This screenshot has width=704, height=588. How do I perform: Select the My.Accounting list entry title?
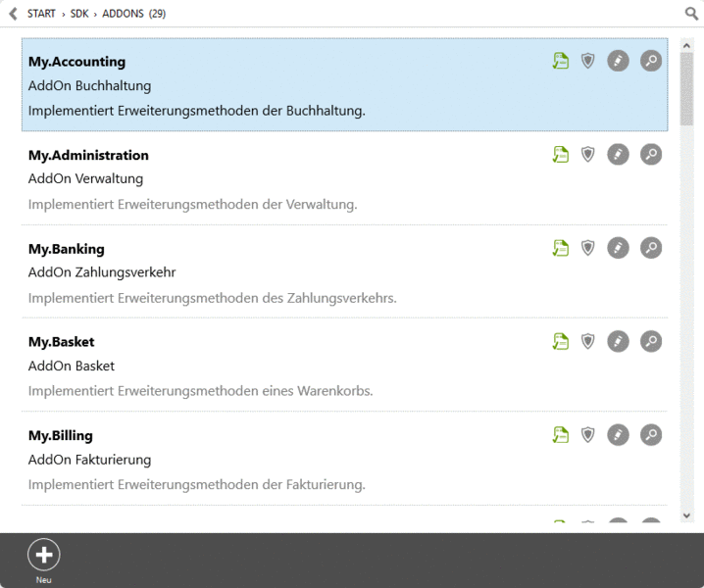click(x=76, y=62)
